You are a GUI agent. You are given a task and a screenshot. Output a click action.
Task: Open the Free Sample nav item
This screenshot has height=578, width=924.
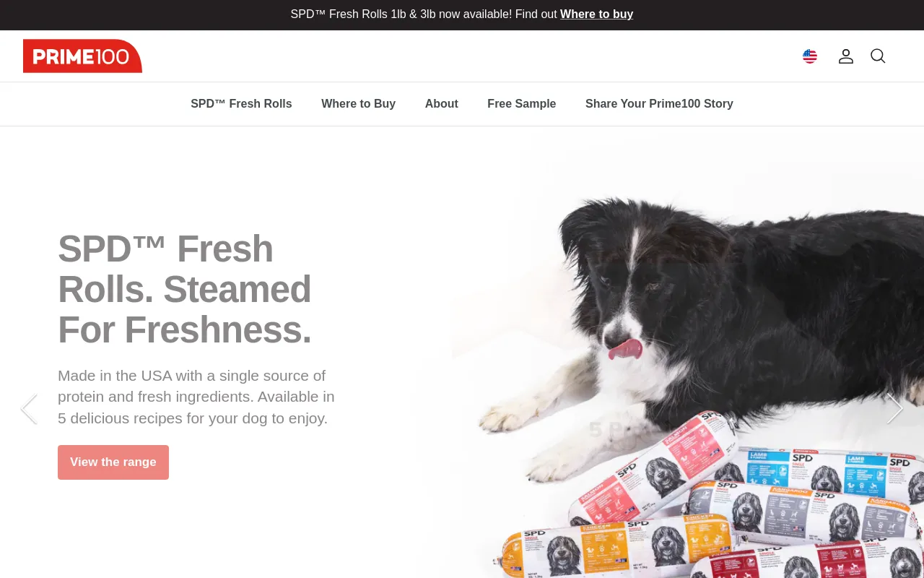(x=521, y=104)
